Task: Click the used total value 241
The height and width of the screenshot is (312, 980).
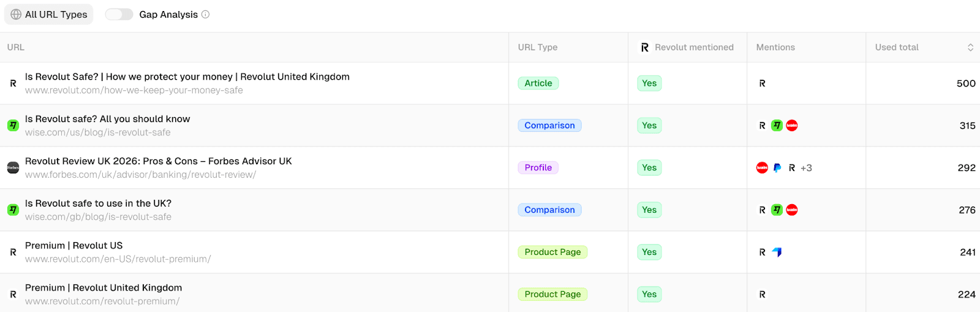Action: pyautogui.click(x=968, y=253)
